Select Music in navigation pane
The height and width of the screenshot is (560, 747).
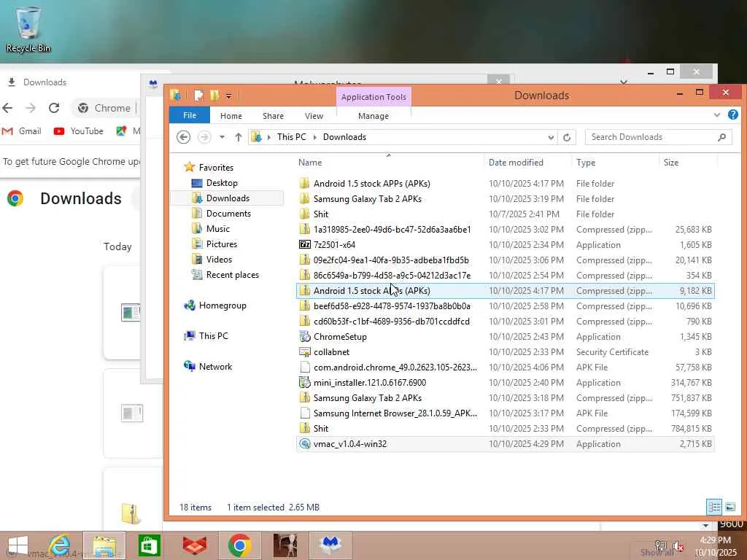click(x=218, y=228)
